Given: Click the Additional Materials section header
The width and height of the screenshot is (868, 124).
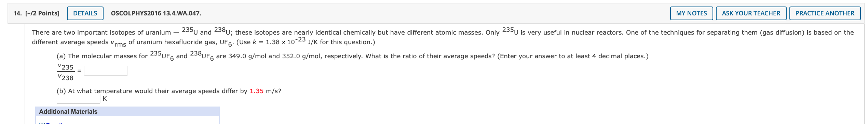Looking at the screenshot, I should tap(127, 112).
